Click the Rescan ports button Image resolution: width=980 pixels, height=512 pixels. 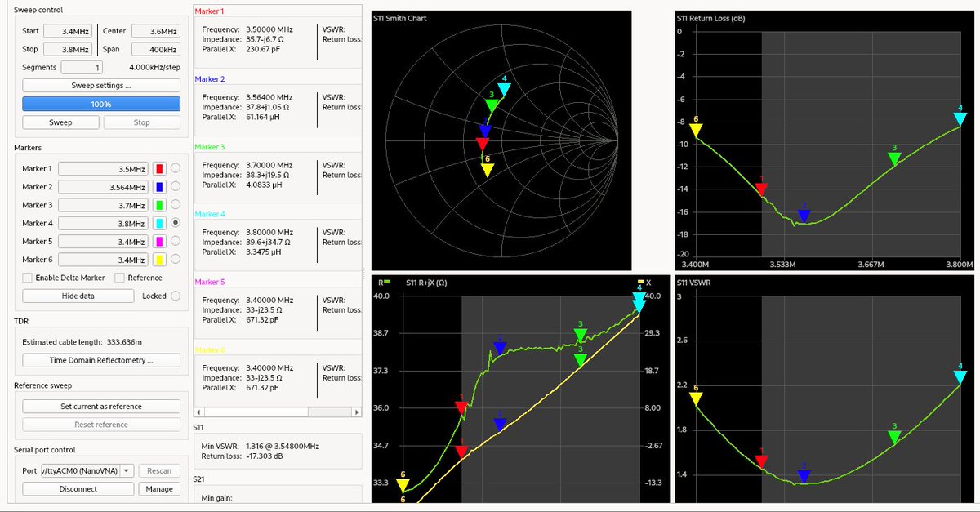coord(159,470)
